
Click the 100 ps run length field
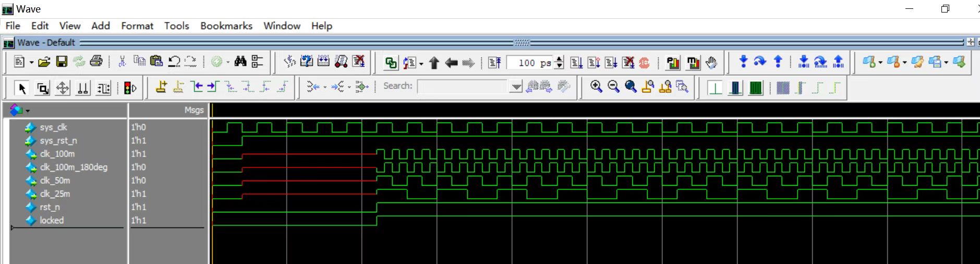(530, 63)
